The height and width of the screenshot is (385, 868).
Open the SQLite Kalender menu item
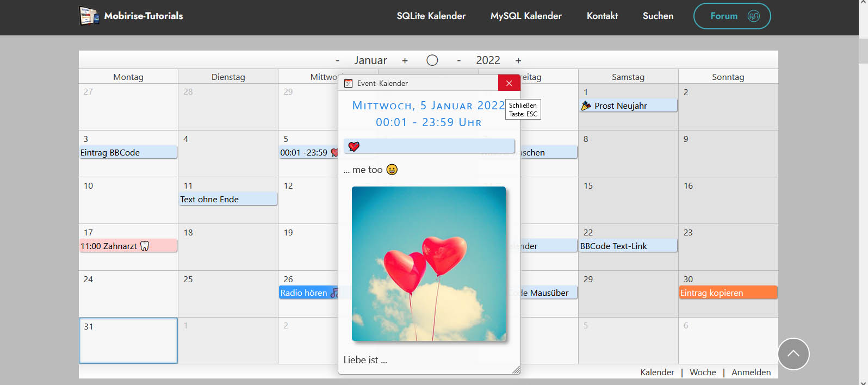pos(431,16)
